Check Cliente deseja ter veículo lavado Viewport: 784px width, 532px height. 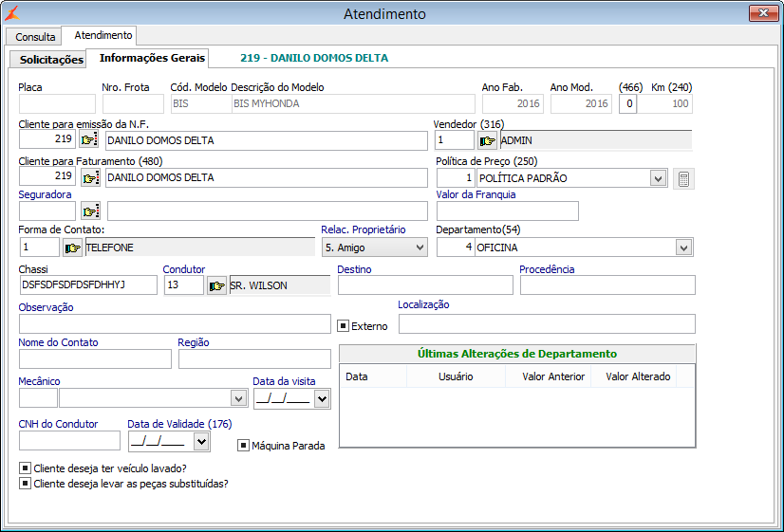(x=25, y=468)
